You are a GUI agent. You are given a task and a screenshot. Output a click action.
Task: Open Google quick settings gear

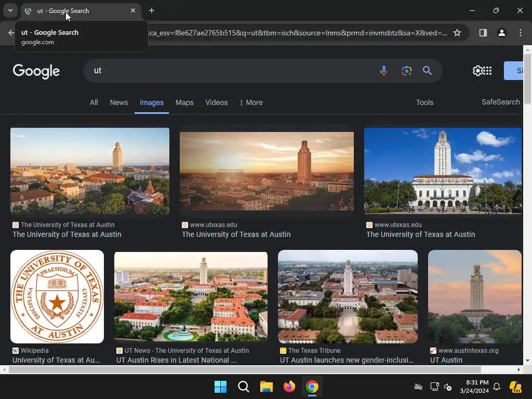(x=478, y=71)
